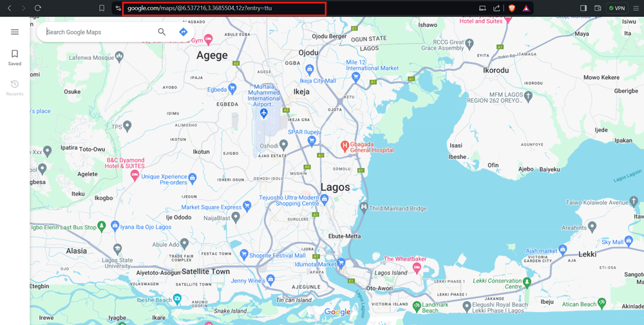Screen dimensions: 644x325
Task: Click the search magnifier icon
Action: click(x=162, y=32)
